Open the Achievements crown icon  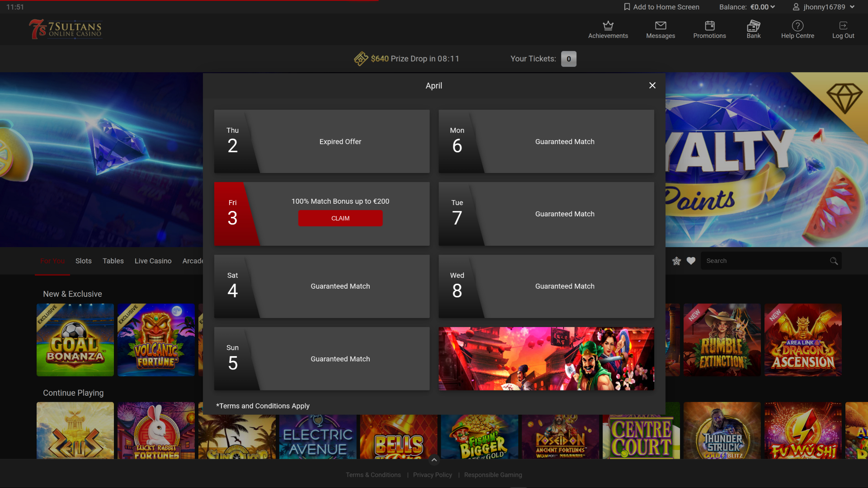coord(608,25)
